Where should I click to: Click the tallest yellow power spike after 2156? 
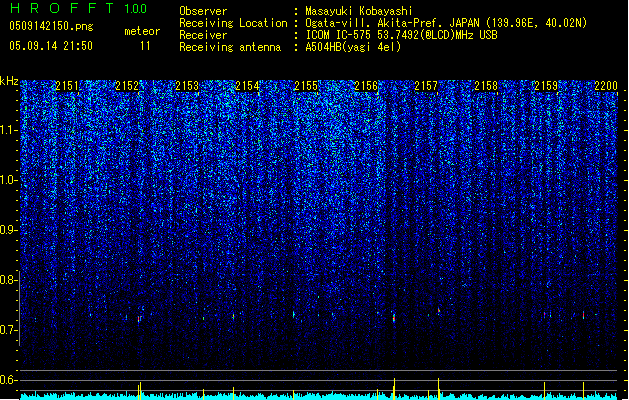[394, 389]
